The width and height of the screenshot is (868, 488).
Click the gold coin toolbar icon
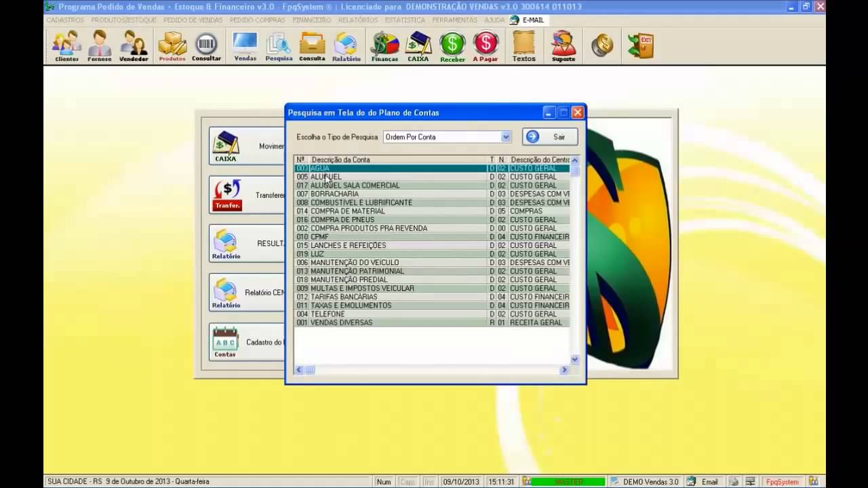point(601,45)
